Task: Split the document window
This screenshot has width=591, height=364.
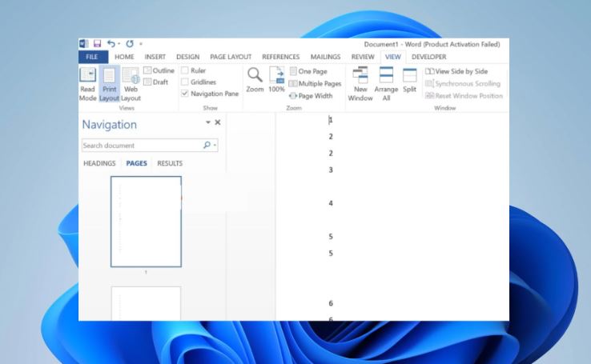Action: pyautogui.click(x=409, y=80)
